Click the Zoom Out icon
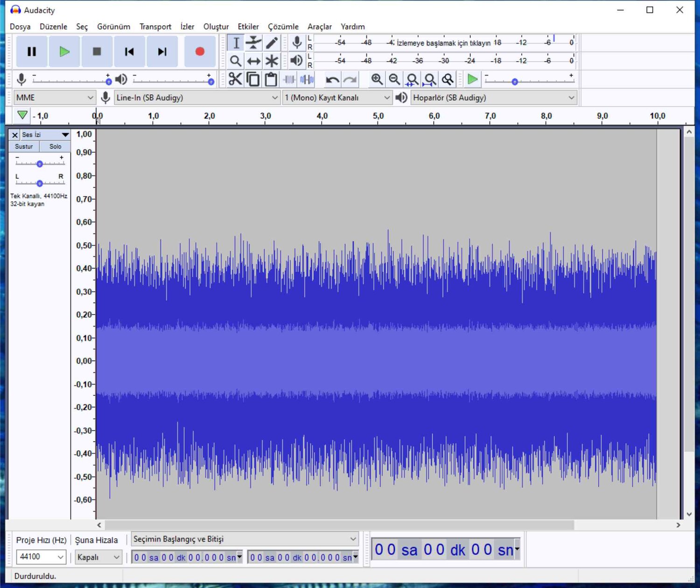700x588 pixels. point(394,80)
